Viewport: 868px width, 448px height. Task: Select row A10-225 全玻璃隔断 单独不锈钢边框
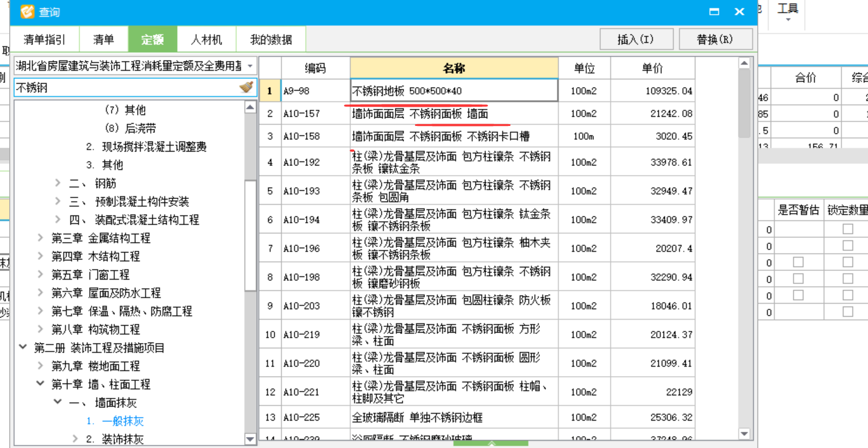(x=477, y=417)
